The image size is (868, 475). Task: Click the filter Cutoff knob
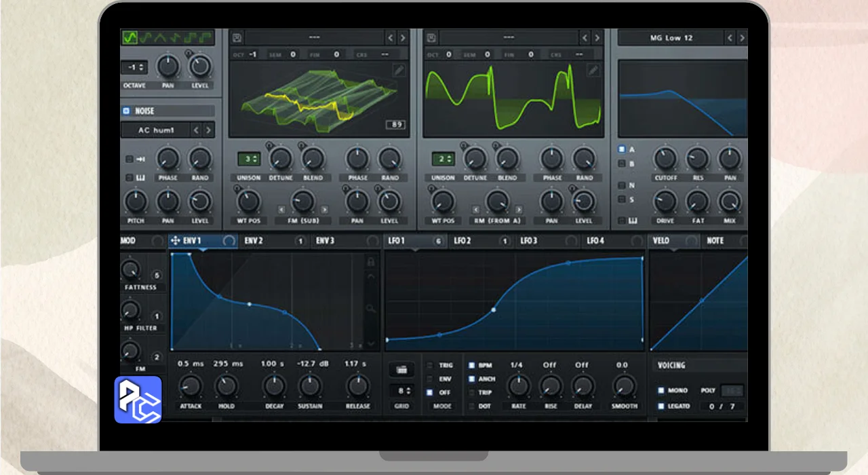(x=665, y=159)
